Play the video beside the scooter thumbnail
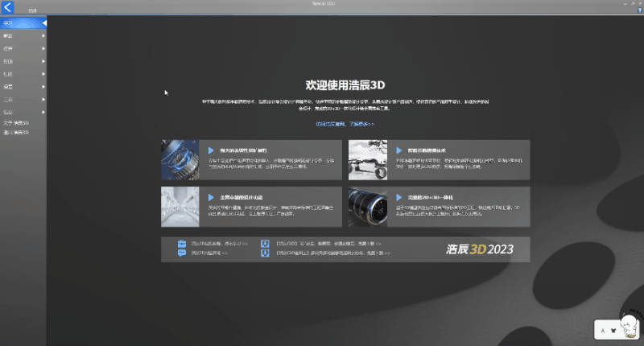This screenshot has width=644, height=346. (x=398, y=150)
